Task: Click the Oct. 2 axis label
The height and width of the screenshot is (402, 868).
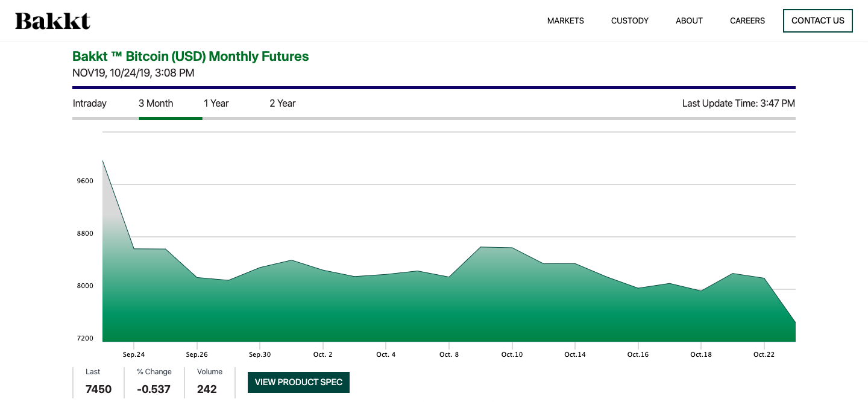Action: [x=323, y=354]
